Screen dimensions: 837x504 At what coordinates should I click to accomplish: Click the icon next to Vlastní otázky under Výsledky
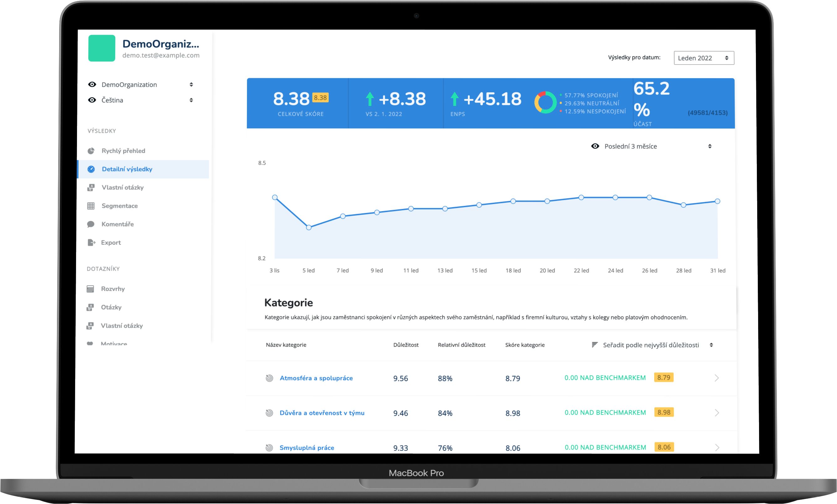tap(91, 187)
